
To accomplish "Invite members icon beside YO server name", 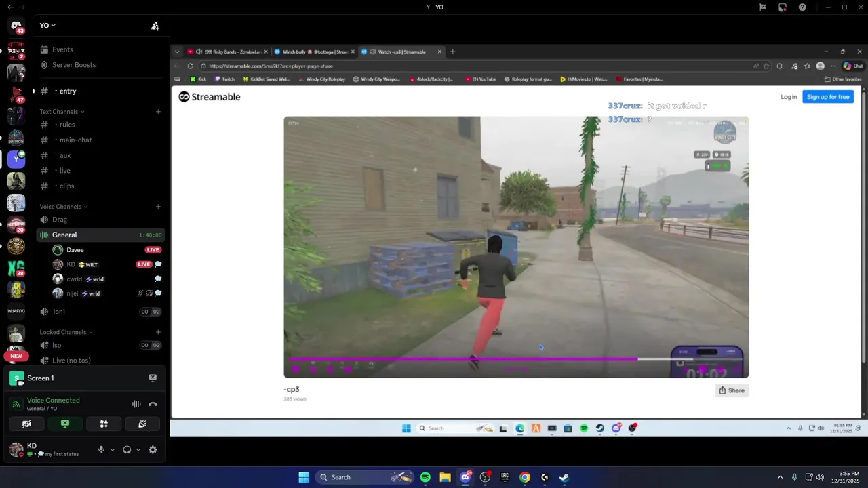I will (155, 26).
